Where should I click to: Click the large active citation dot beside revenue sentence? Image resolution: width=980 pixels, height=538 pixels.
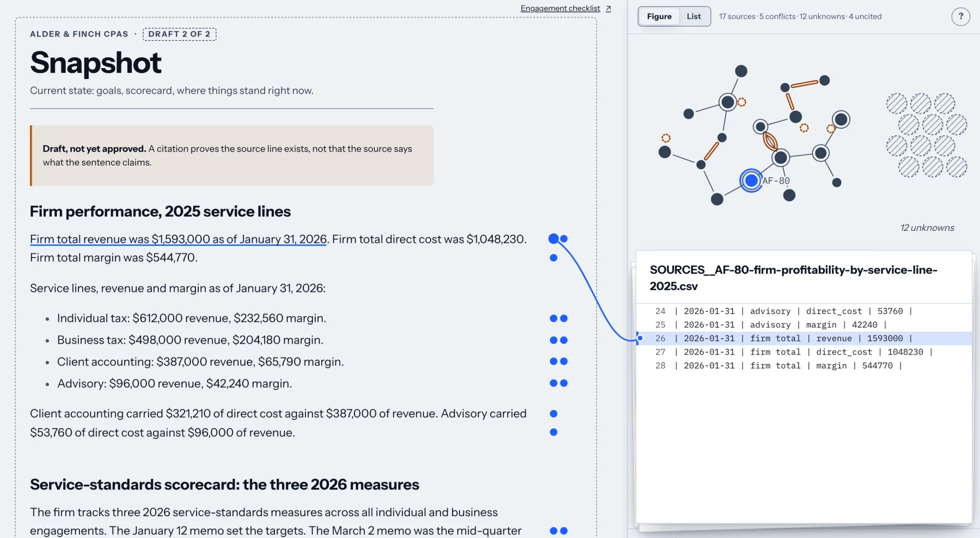click(x=554, y=239)
